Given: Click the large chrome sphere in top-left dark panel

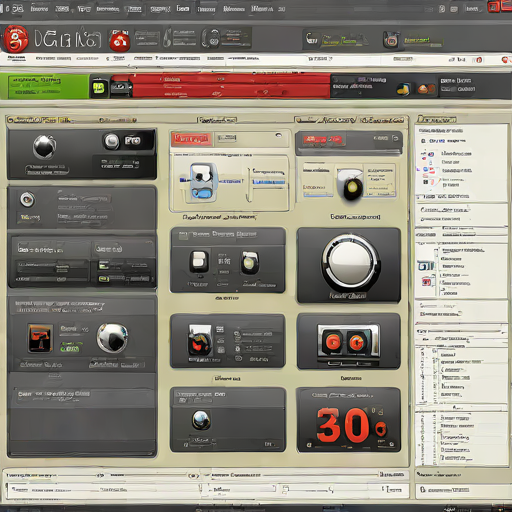Looking at the screenshot, I should click(x=44, y=147).
